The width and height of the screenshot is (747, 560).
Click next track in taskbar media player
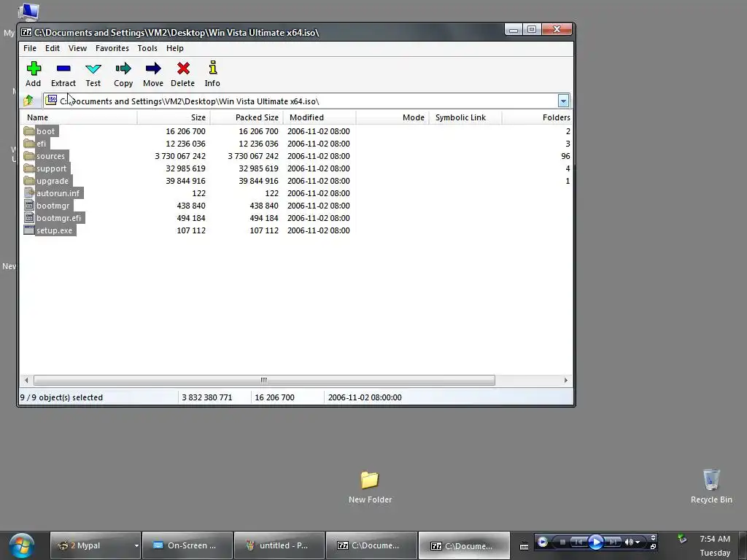613,542
